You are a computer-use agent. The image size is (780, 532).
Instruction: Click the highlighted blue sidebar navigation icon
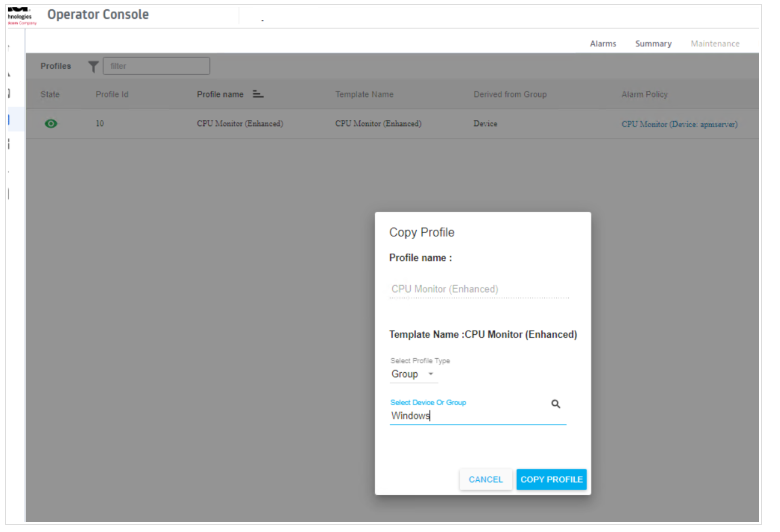click(x=9, y=120)
